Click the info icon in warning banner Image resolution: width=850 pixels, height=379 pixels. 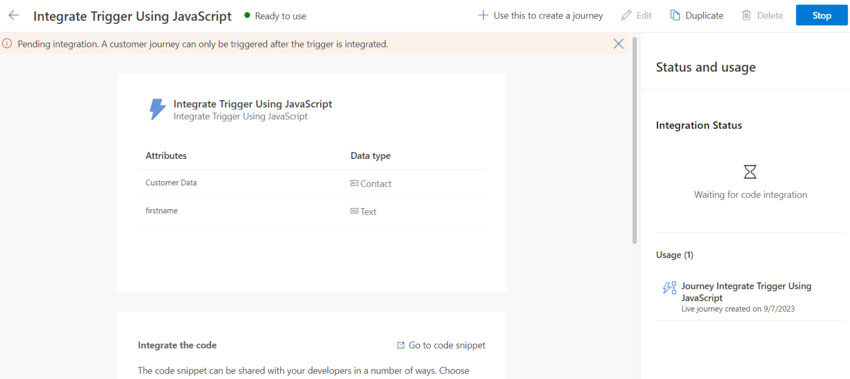[8, 44]
